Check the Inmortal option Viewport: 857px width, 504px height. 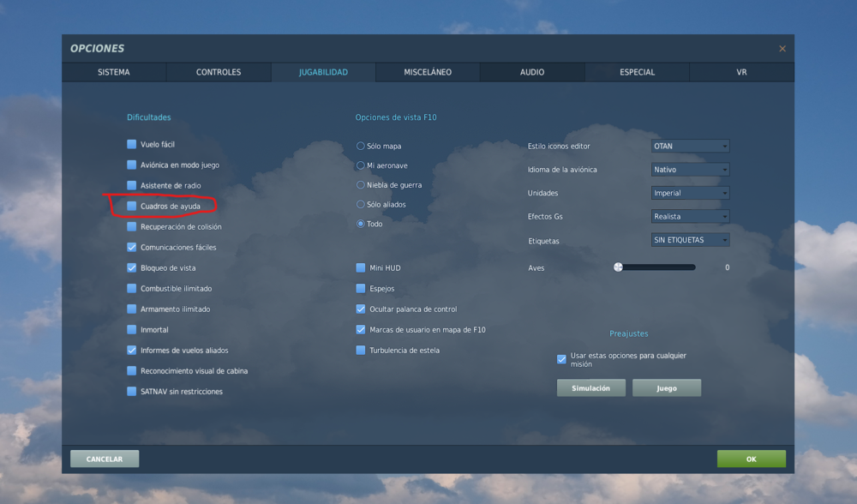coord(132,330)
